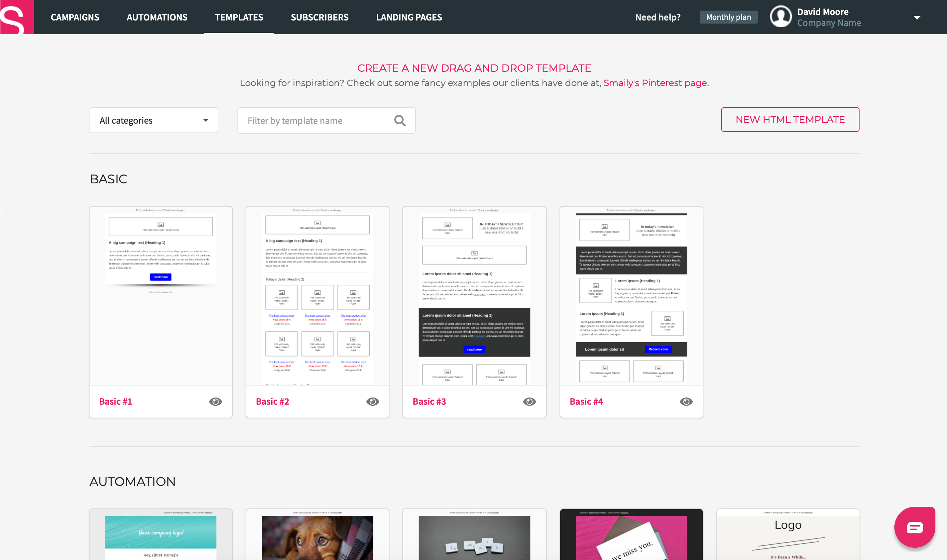Open the All categories dropdown
This screenshot has height=560, width=947.
pos(154,121)
